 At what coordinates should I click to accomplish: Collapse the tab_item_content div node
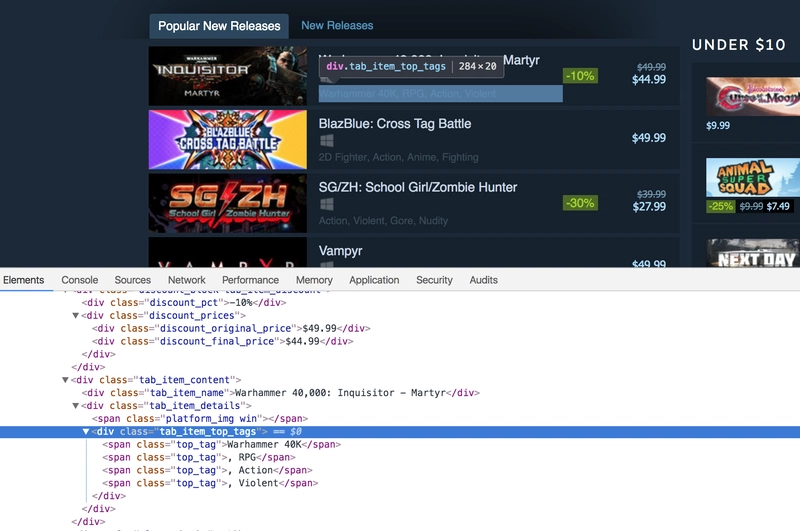[x=65, y=380]
